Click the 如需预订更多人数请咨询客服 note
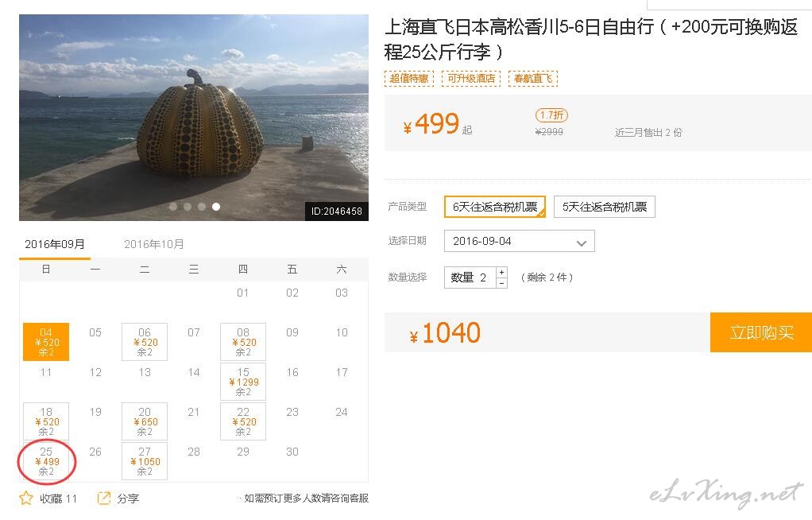 (307, 499)
